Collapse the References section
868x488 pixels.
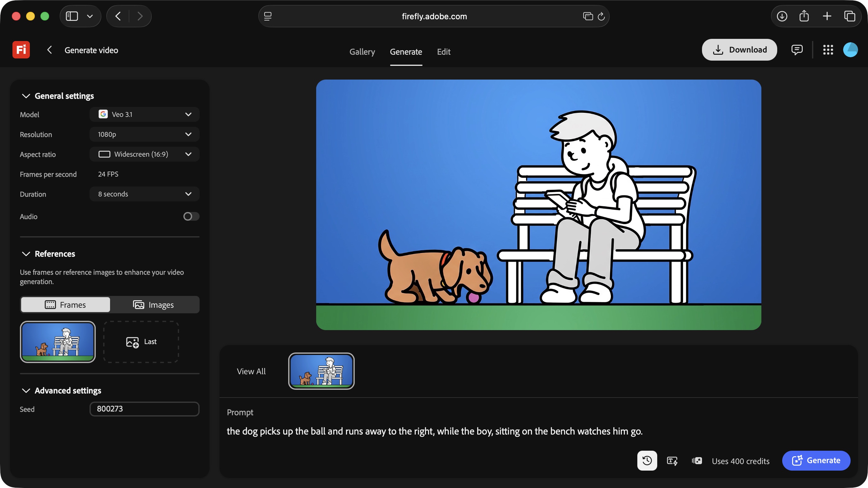(x=26, y=254)
